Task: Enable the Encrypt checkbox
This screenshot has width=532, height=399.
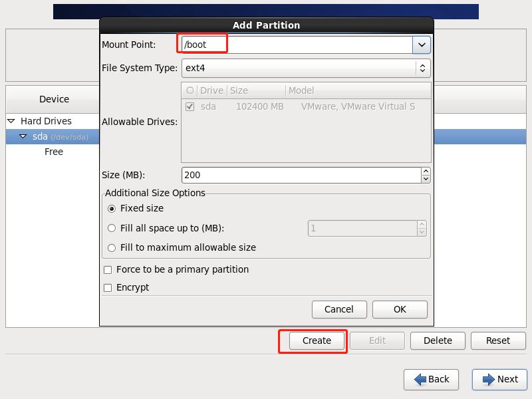Action: pyautogui.click(x=108, y=288)
